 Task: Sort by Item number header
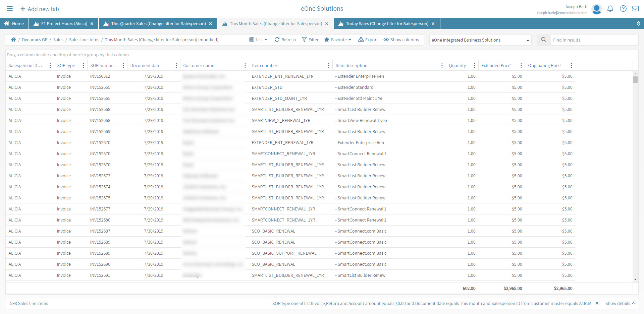[x=265, y=66]
